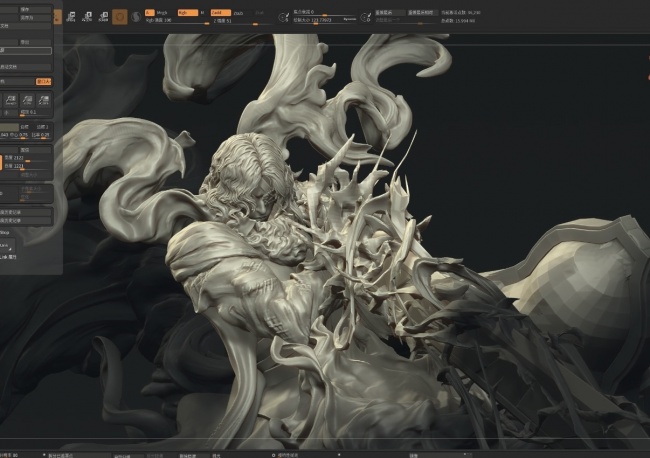Click the wide outlined field in left panel
650x458 pixels.
(x=26, y=51)
